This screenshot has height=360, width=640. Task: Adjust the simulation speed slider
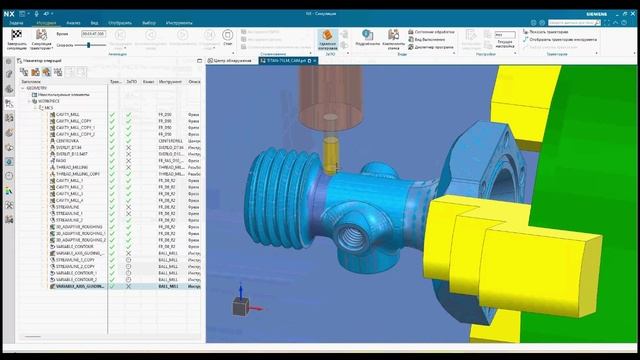pyautogui.click(x=89, y=45)
